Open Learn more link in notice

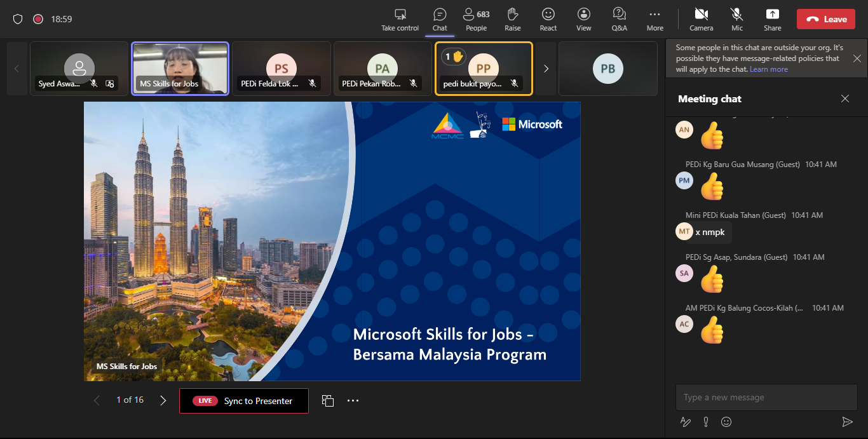click(x=769, y=69)
